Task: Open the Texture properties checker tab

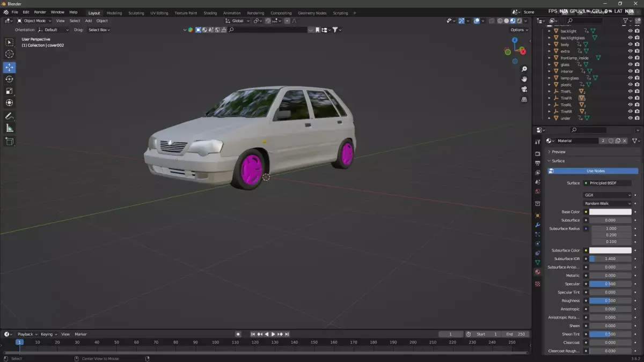Action: coord(537,284)
